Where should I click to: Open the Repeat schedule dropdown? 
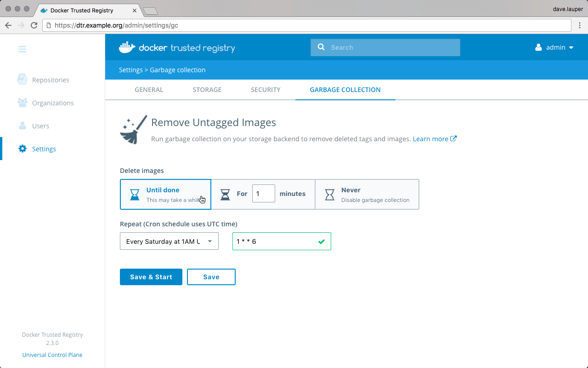[169, 241]
